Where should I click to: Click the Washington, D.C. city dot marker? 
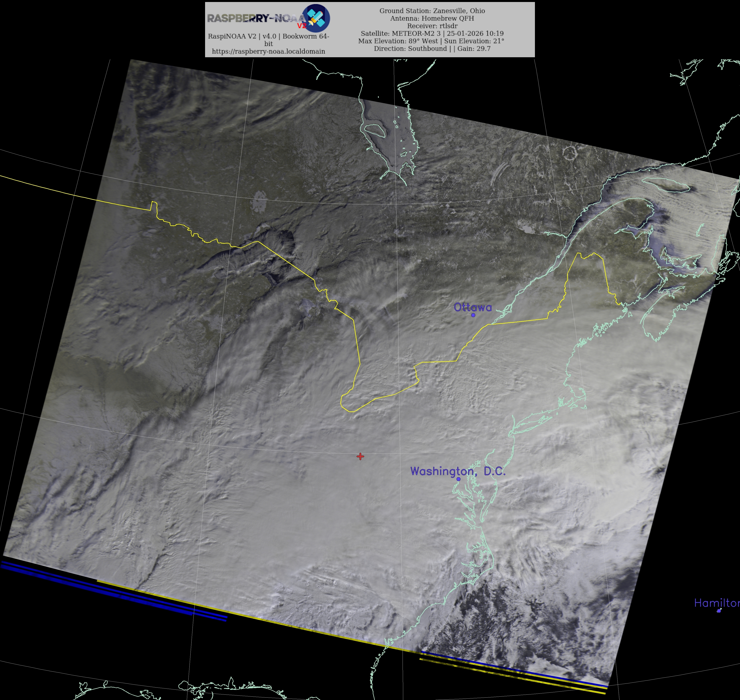click(x=458, y=479)
